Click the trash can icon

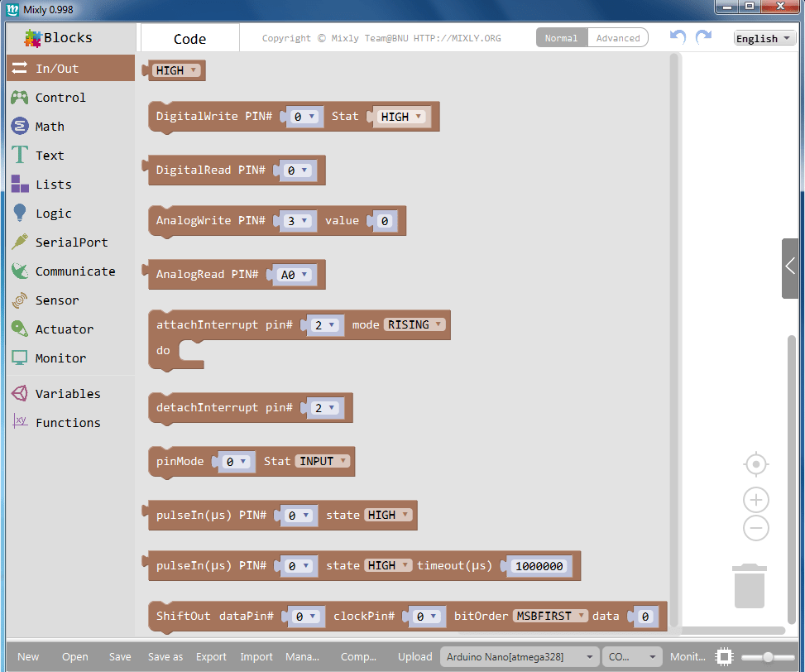click(750, 586)
